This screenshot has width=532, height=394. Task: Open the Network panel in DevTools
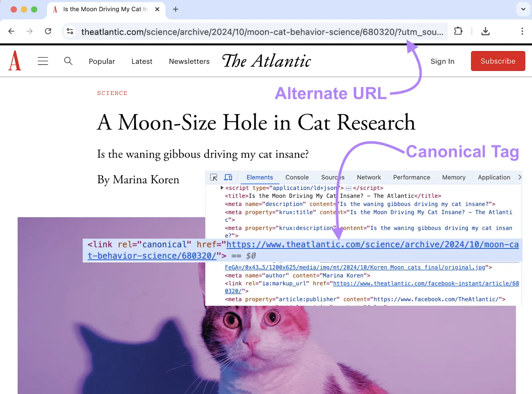369,177
